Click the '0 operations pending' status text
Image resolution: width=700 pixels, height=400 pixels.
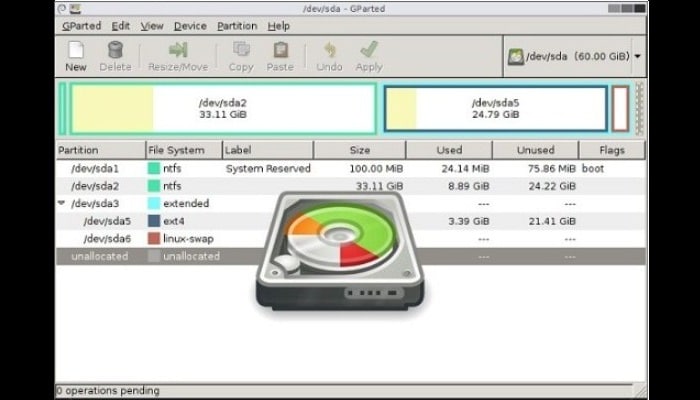[108, 391]
